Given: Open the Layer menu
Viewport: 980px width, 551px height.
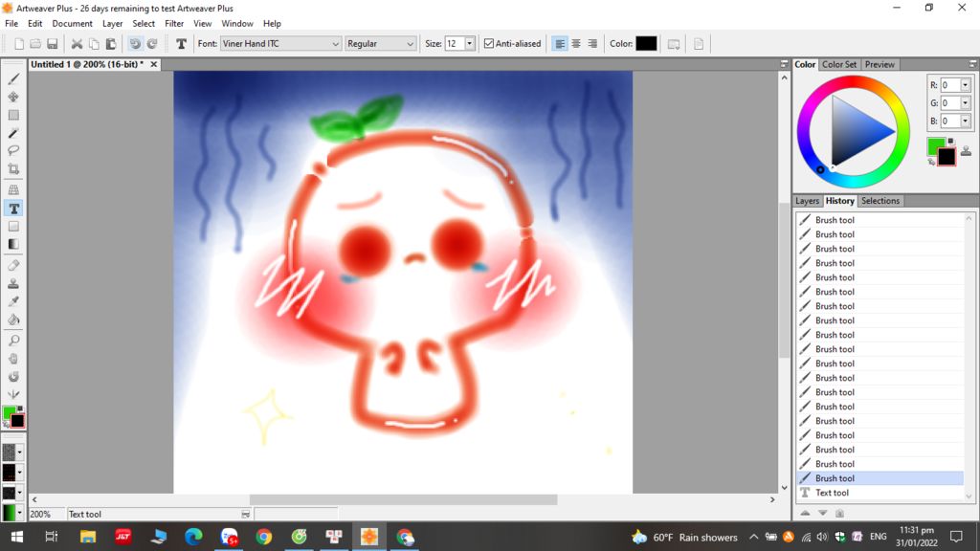Looking at the screenshot, I should coord(113,24).
